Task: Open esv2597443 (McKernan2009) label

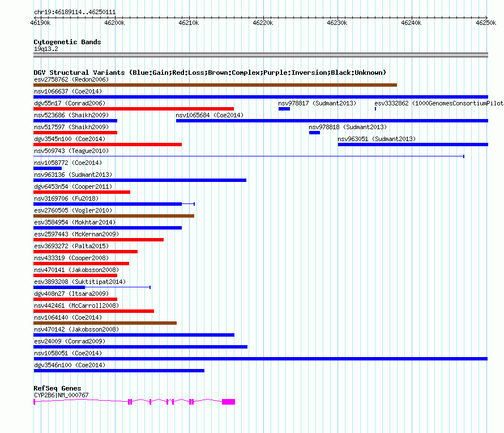Action: (76, 234)
